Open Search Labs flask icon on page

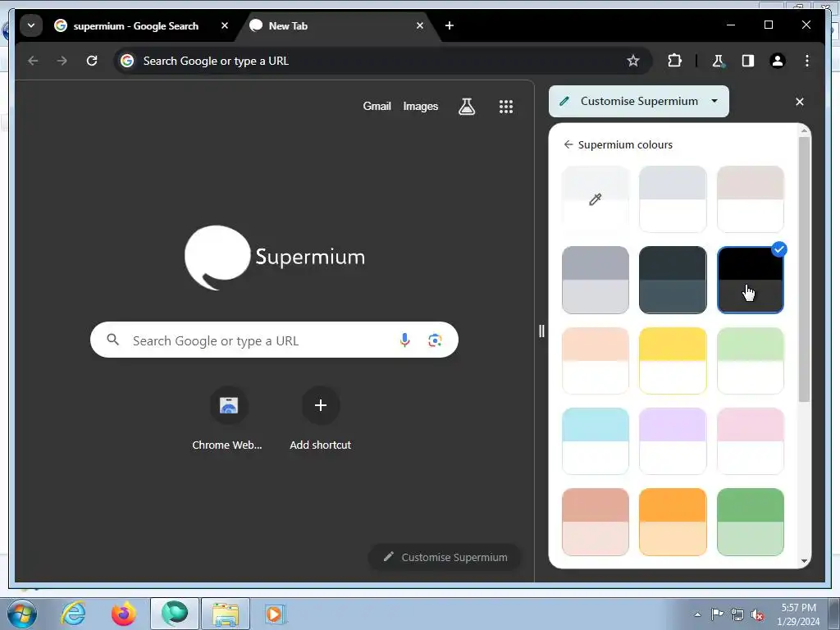click(467, 106)
